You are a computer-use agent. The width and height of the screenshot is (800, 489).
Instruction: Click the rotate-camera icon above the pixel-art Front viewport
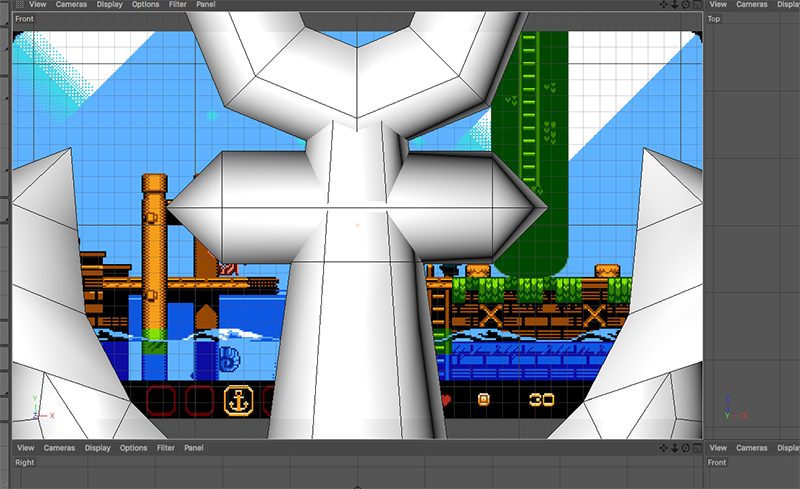[x=686, y=5]
